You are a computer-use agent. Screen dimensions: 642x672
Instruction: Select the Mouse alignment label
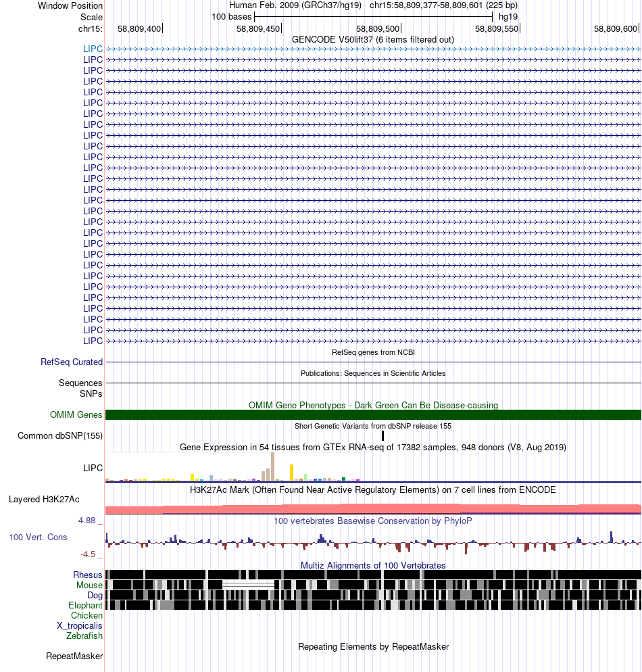89,585
